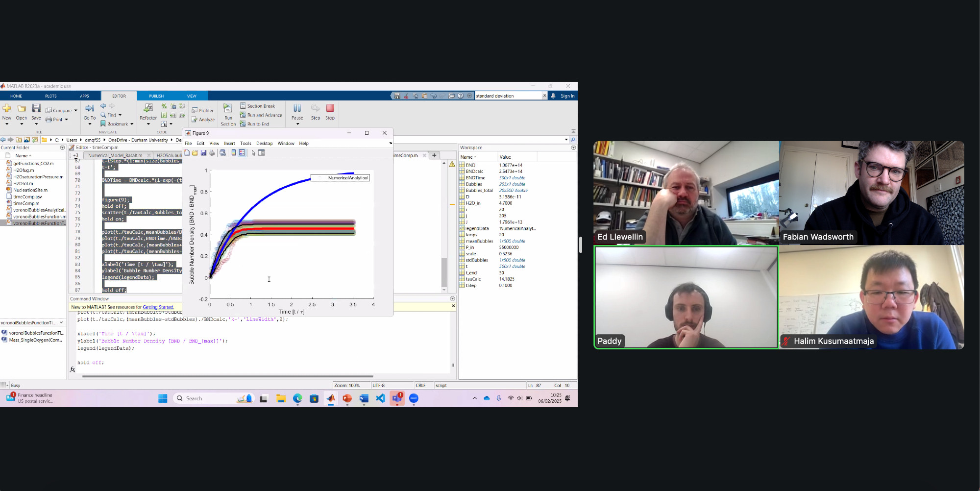Select H2Osol.m in Current Folder
This screenshot has height=491, width=980.
[x=23, y=183]
